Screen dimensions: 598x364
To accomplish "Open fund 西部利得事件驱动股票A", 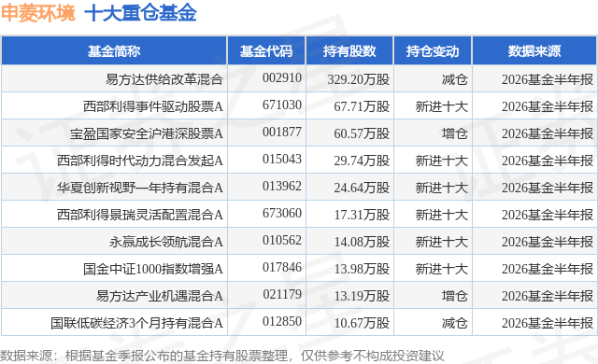I will click(x=153, y=106).
